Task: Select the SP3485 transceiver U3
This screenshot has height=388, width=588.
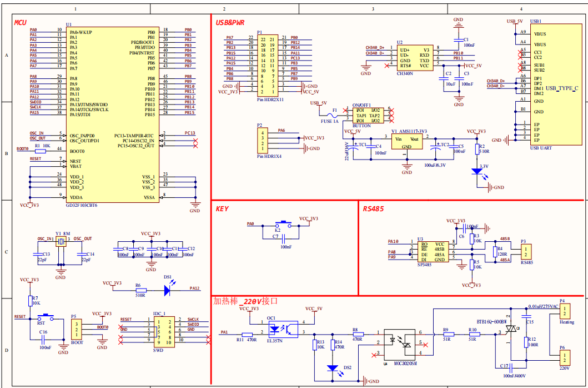Action: [433, 252]
